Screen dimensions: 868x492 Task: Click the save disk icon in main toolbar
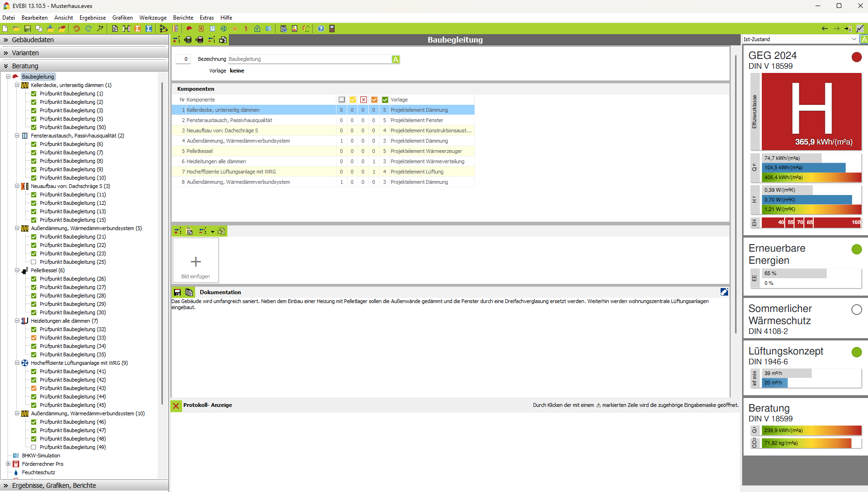point(28,29)
